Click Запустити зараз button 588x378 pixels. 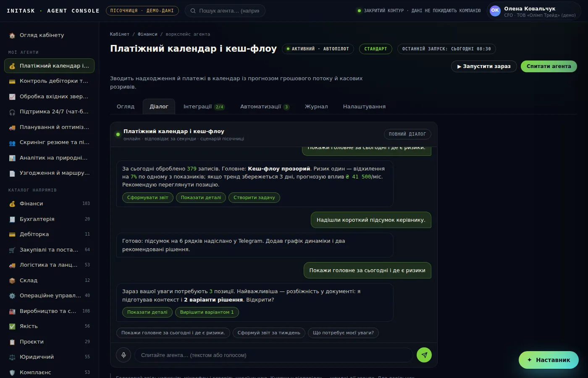pos(484,66)
